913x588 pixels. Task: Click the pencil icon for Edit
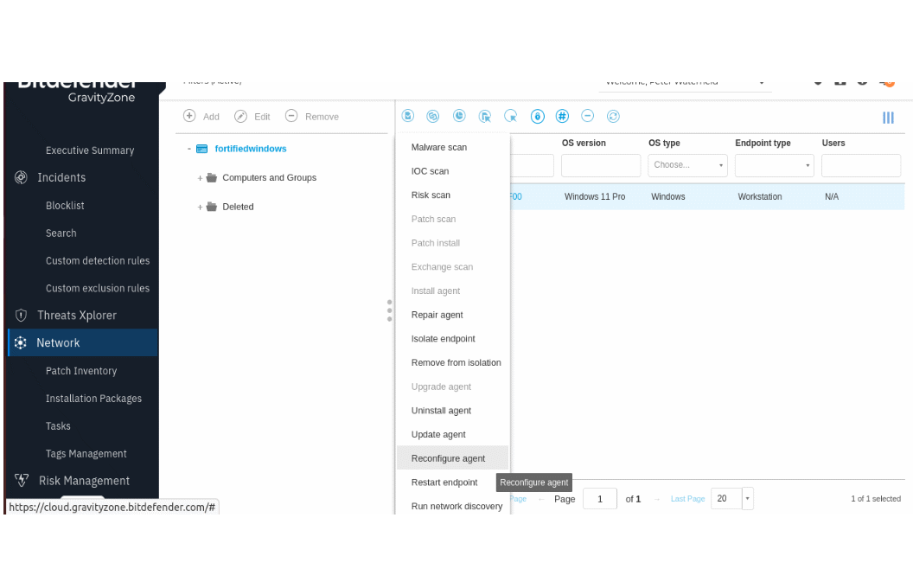pyautogui.click(x=240, y=116)
